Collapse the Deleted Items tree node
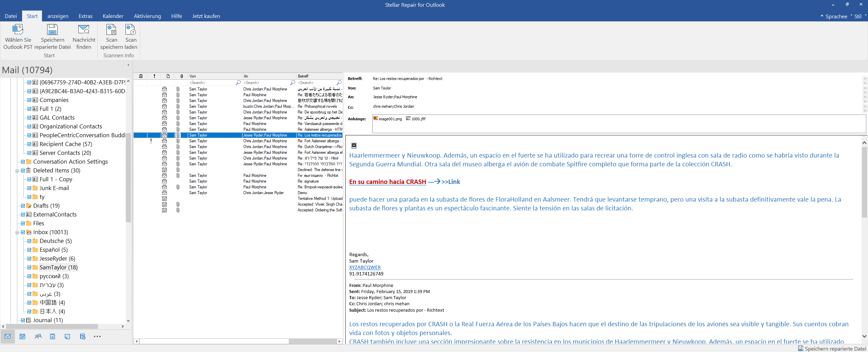 [x=17, y=171]
